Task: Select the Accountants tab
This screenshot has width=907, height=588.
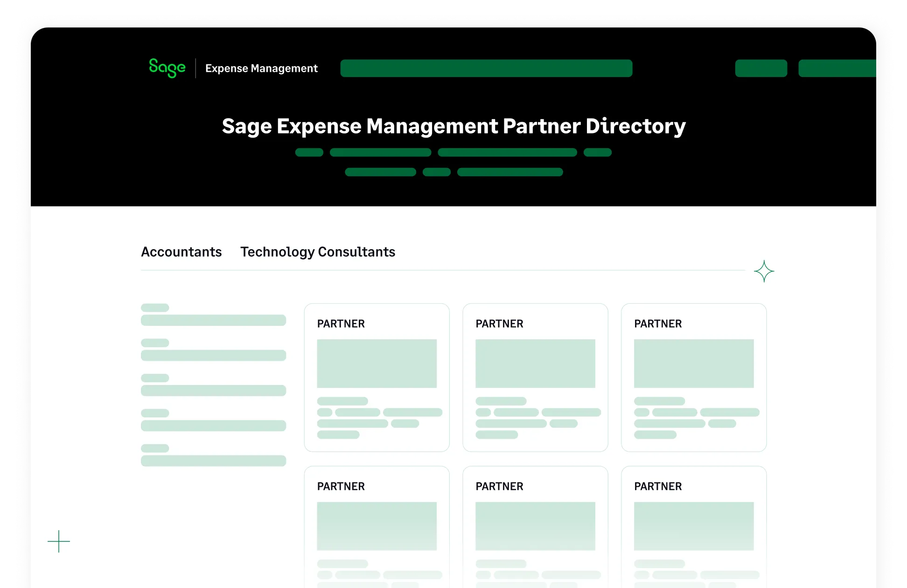Action: [x=181, y=252]
